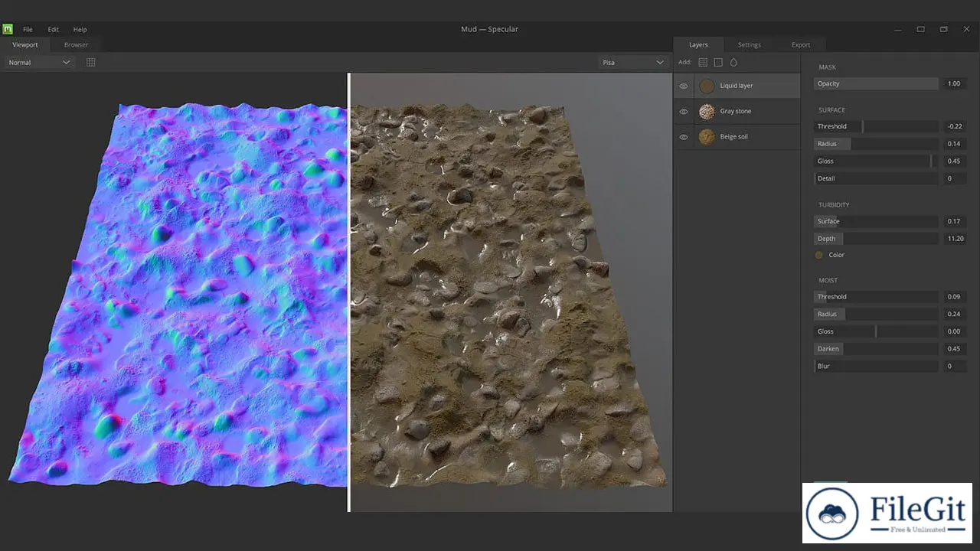Screen dimensions: 980x551
Task: Open the Help menu
Action: point(80,29)
